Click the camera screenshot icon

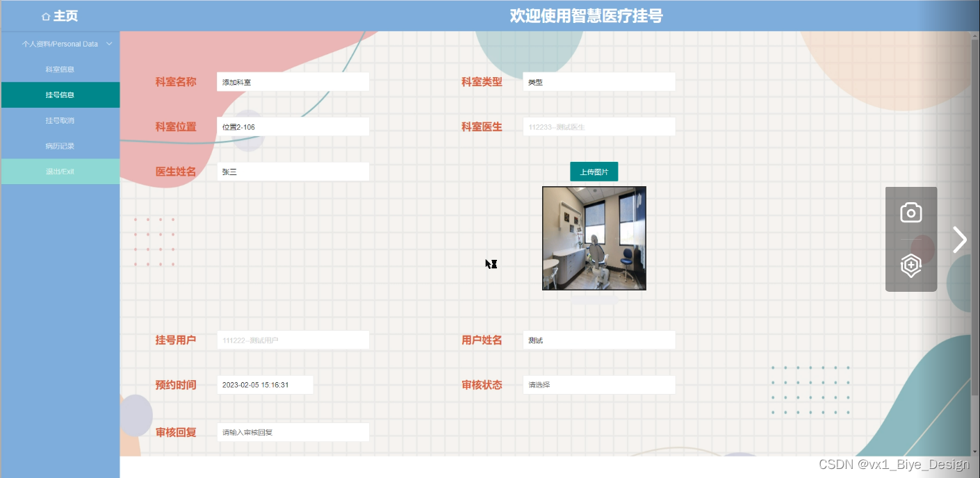tap(911, 213)
